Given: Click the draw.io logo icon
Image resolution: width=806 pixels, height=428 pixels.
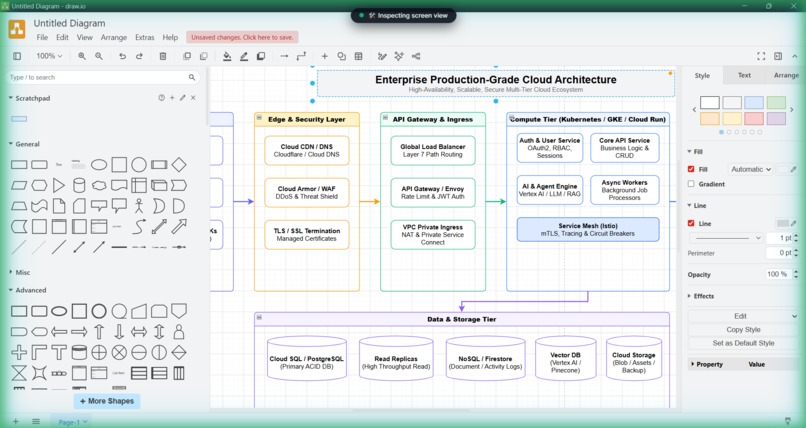Looking at the screenshot, I should click(17, 29).
